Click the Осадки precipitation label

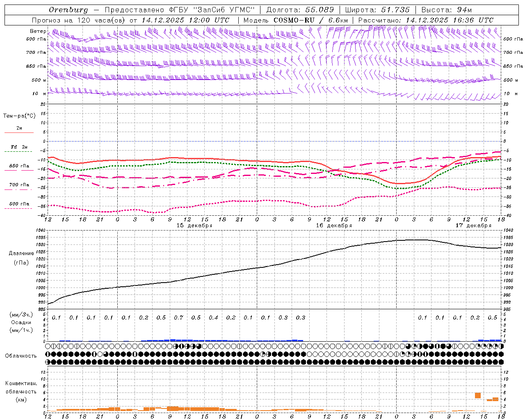click(x=21, y=322)
